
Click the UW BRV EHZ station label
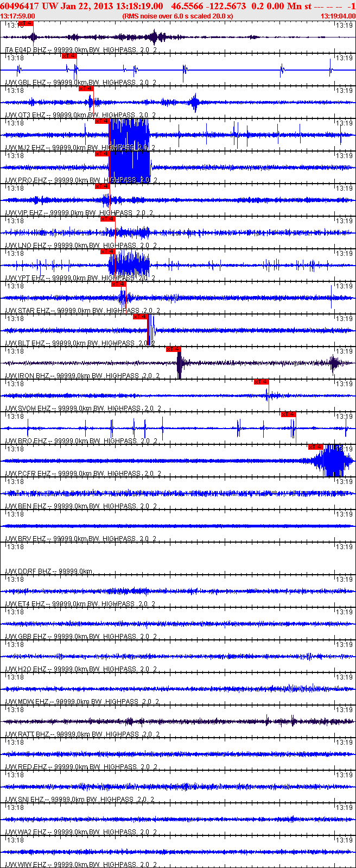point(81,539)
